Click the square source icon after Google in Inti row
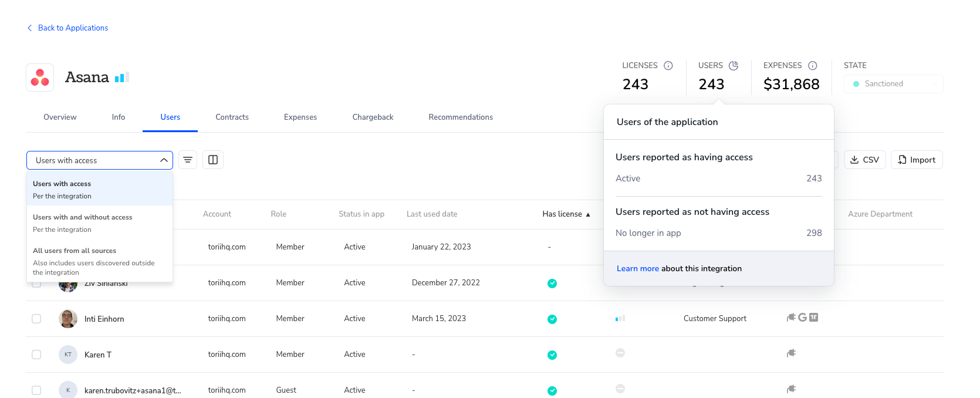 813,318
